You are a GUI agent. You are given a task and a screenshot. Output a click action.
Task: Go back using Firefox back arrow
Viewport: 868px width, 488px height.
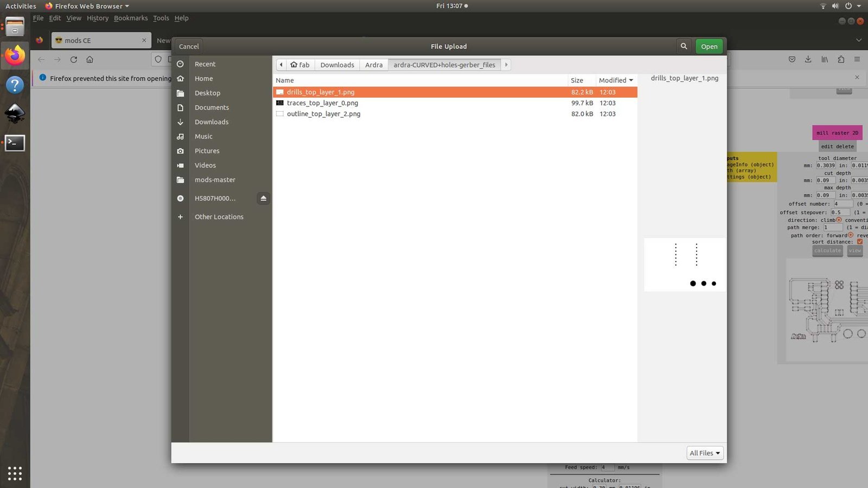[41, 60]
